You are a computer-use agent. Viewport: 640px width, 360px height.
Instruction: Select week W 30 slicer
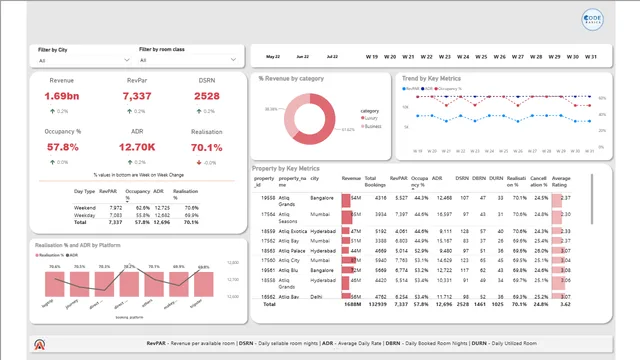click(573, 57)
